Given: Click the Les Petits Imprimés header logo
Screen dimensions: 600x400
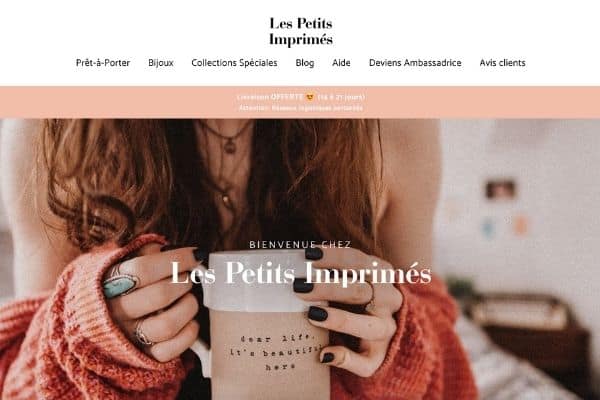Looking at the screenshot, I should click(301, 31).
